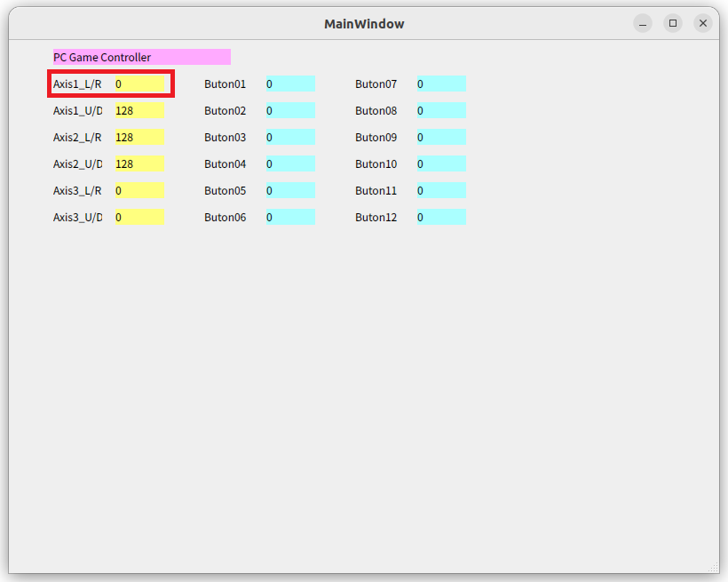The width and height of the screenshot is (728, 582).
Task: Click the Axis1_L/R value field
Action: [138, 84]
